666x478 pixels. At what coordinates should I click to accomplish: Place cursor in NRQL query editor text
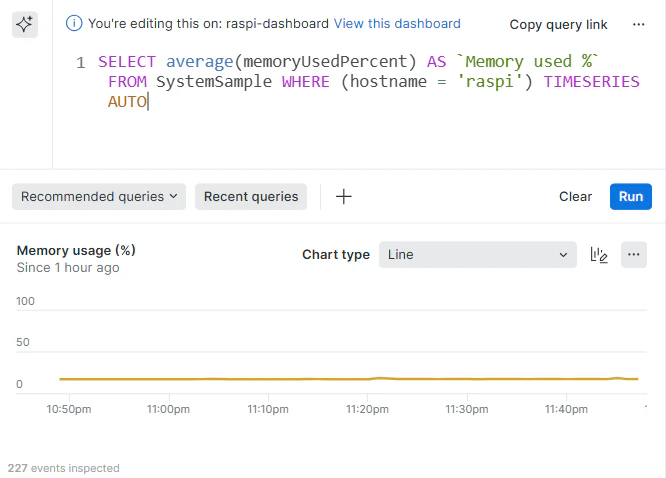tap(369, 82)
